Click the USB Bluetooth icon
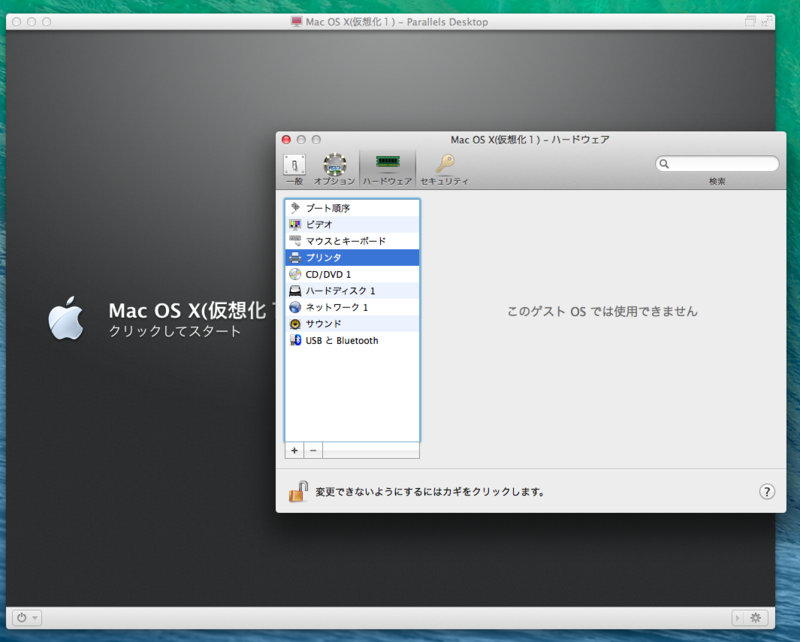 (295, 340)
